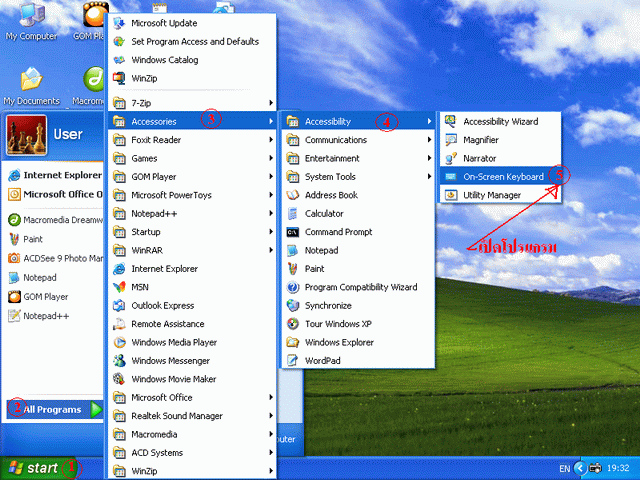Viewport: 640px width, 480px height.
Task: Launch MSN icon in All Programs
Action: [x=119, y=287]
